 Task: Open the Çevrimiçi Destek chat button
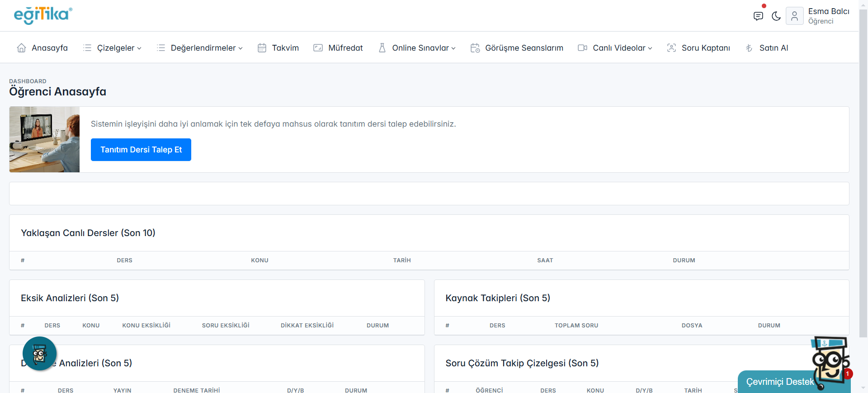click(779, 382)
